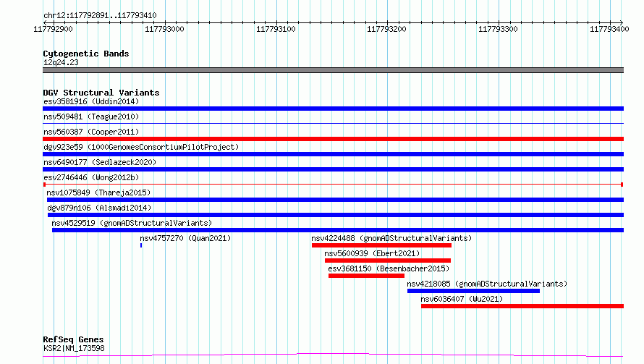This screenshot has width=644, height=364.
Task: Select the red nsv6036407 variant bar
Action: pos(522,306)
